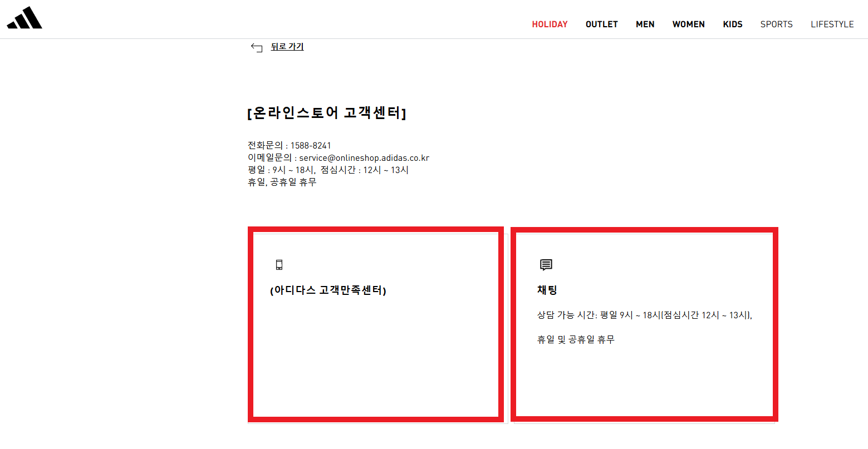
Task: Open the KIDS menu
Action: (733, 24)
